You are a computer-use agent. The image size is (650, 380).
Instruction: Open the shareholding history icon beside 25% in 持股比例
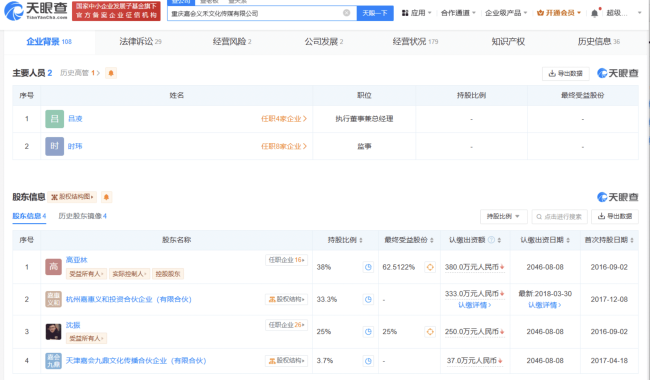tap(368, 332)
